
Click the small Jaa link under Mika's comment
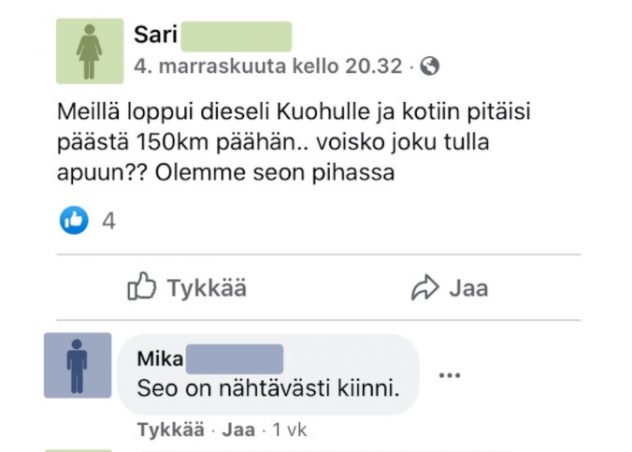click(237, 431)
